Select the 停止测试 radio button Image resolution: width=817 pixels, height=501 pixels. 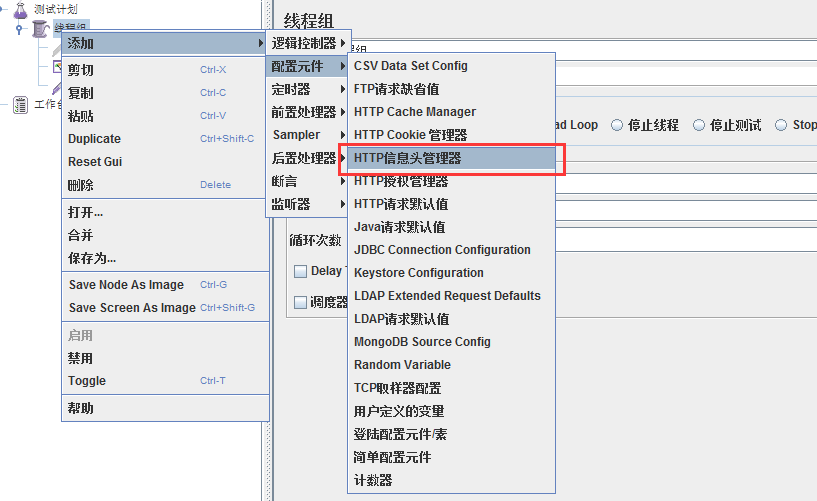(699, 125)
